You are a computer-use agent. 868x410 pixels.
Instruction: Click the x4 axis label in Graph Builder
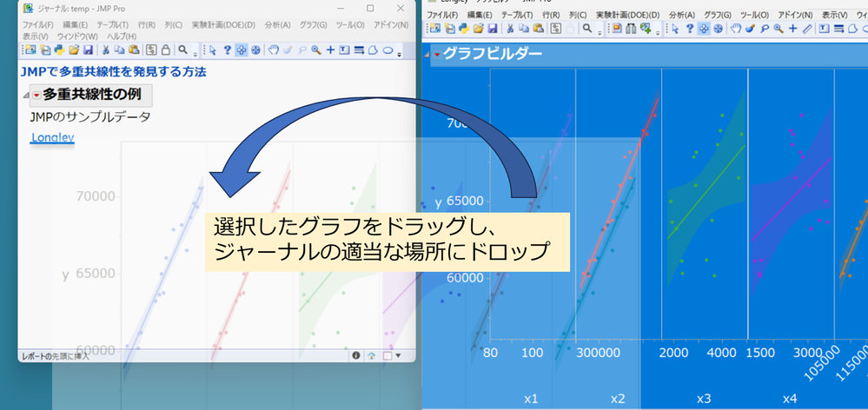click(790, 399)
